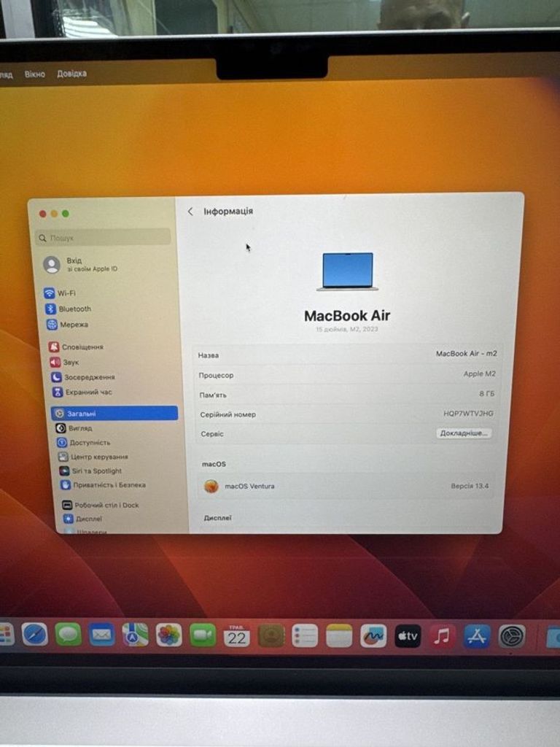Viewport: 560px width, 747px height.
Task: Open the Вікно menu
Action: [x=35, y=74]
